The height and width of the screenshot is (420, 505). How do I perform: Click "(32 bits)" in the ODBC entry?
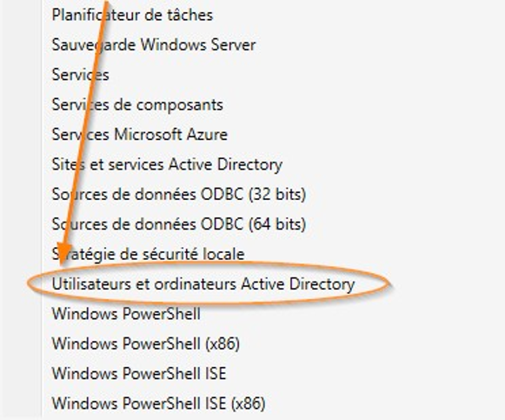point(277,195)
